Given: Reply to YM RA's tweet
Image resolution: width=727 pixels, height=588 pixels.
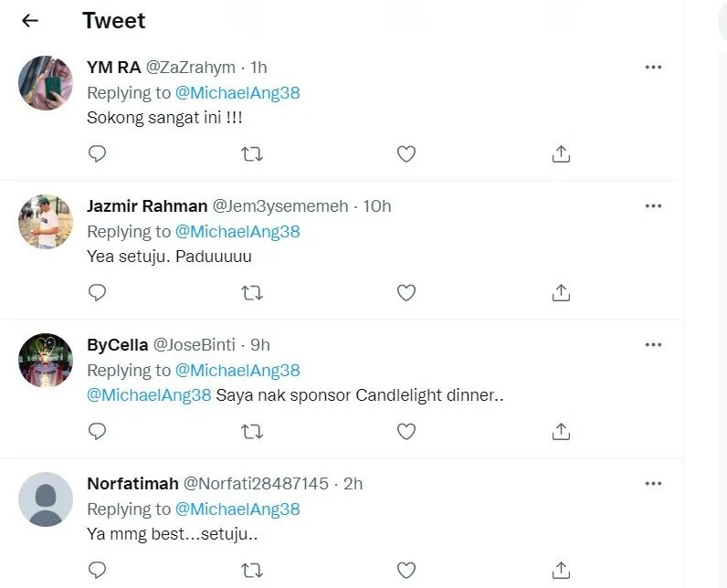Looking at the screenshot, I should point(97,154).
